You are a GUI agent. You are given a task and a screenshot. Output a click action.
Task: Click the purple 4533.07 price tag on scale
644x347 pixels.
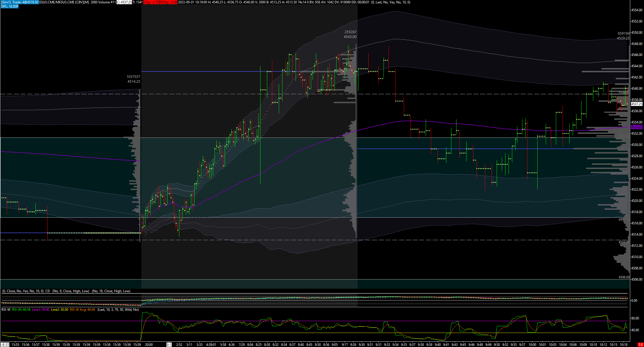click(x=637, y=127)
